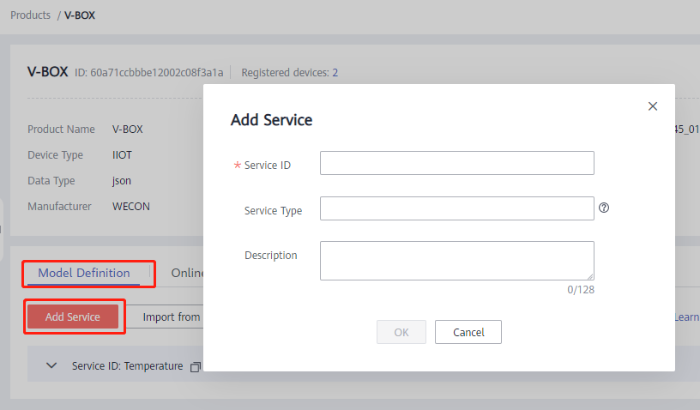Expand the Temperature service row
This screenshot has height=410, width=700.
click(52, 366)
